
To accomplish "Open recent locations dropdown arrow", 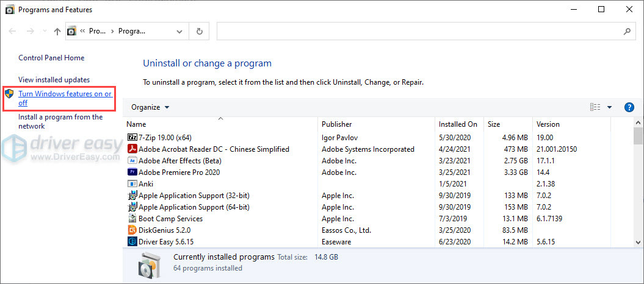I will point(45,31).
